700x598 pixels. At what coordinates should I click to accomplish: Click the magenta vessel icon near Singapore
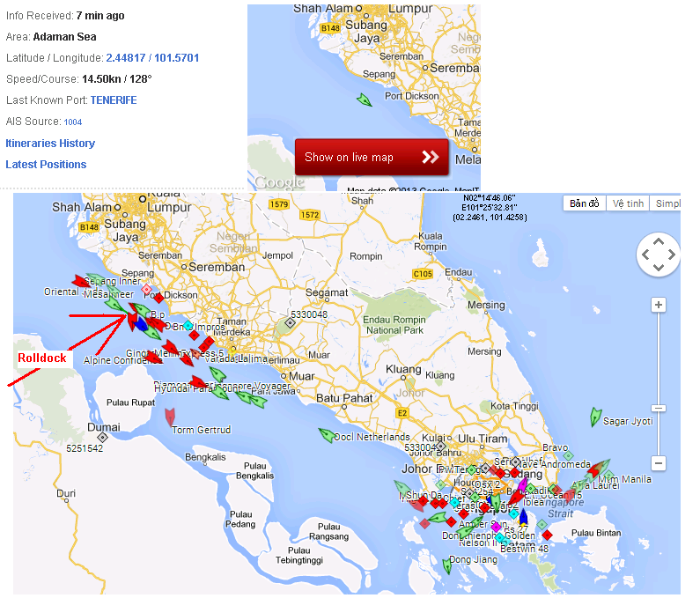click(x=522, y=484)
